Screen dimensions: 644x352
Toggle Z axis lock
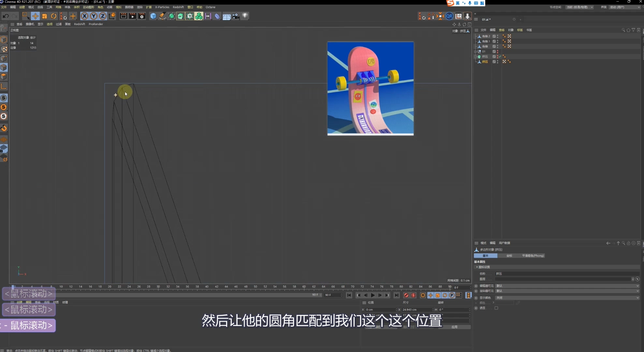pyautogui.click(x=103, y=16)
